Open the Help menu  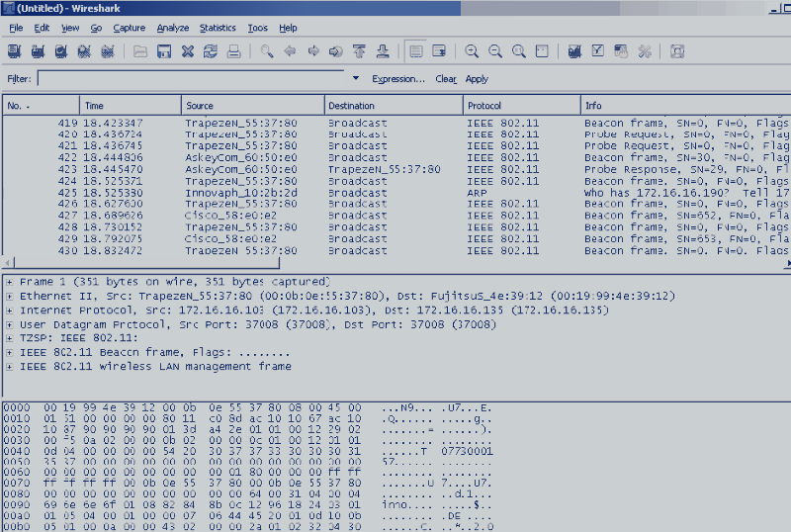tap(288, 28)
